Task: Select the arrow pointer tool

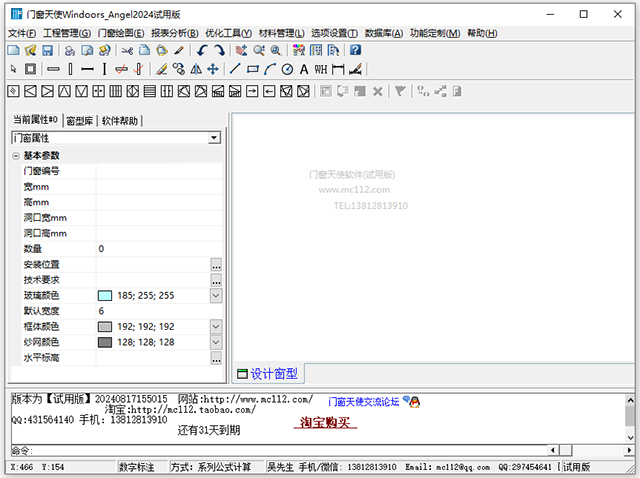Action: pos(13,69)
